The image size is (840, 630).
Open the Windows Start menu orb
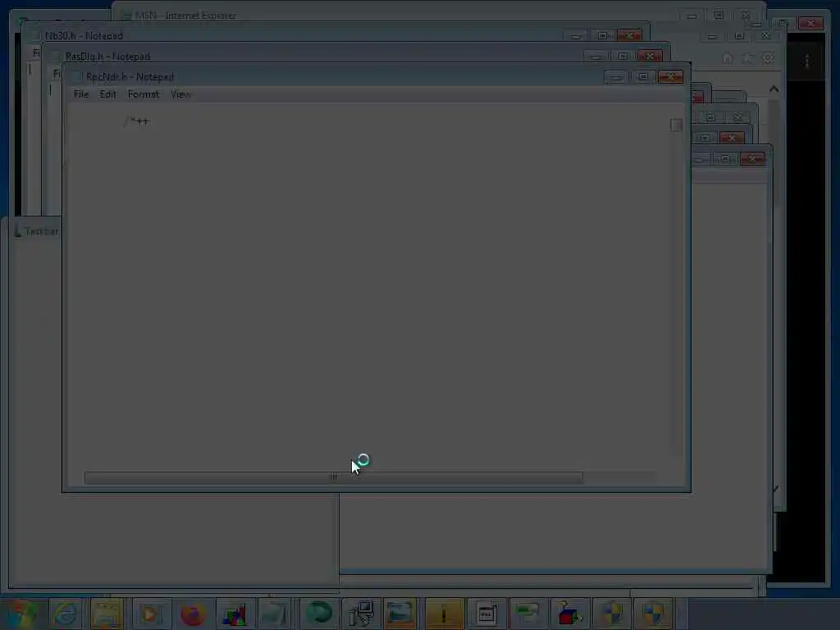click(x=21, y=614)
